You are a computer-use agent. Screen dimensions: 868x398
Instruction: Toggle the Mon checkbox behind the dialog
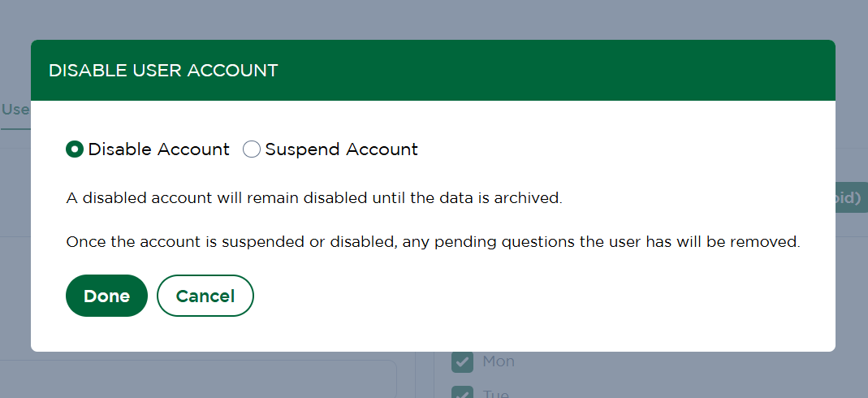coord(462,361)
